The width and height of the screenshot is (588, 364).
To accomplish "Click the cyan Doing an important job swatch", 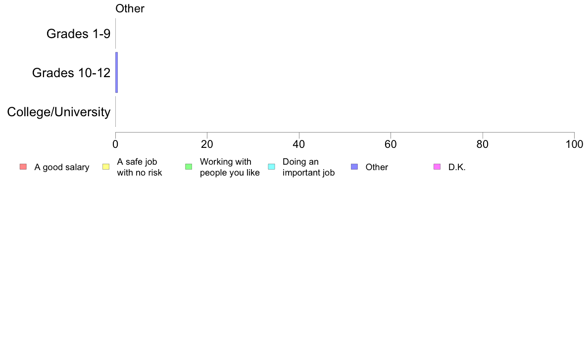I will tap(272, 167).
